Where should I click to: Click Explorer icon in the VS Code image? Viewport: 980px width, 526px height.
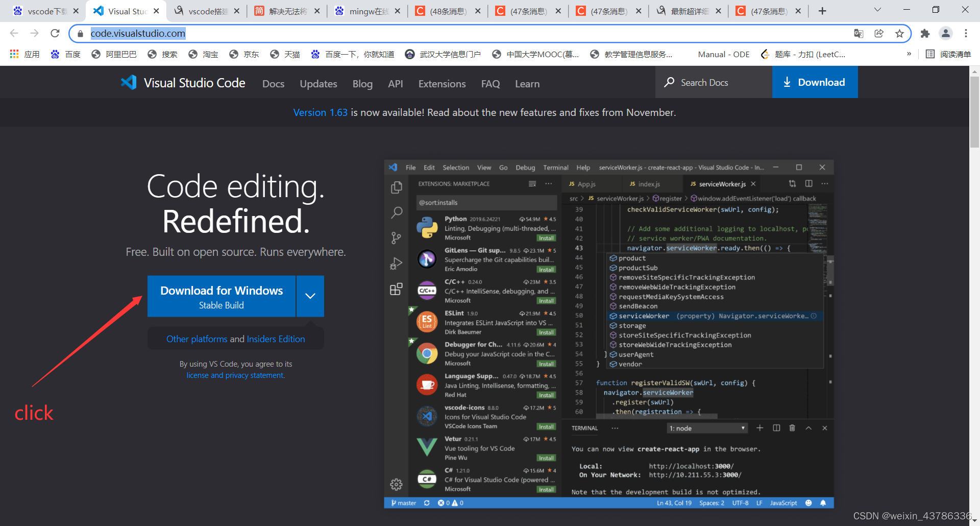(396, 187)
